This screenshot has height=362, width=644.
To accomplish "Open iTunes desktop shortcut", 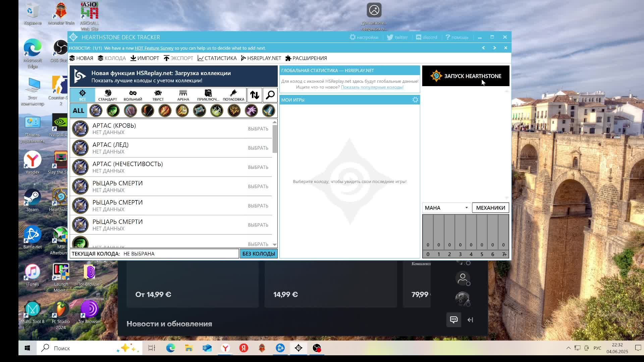I will [x=33, y=275].
